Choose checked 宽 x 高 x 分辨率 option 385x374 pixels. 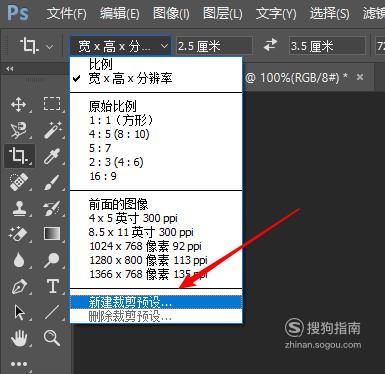[x=156, y=79]
